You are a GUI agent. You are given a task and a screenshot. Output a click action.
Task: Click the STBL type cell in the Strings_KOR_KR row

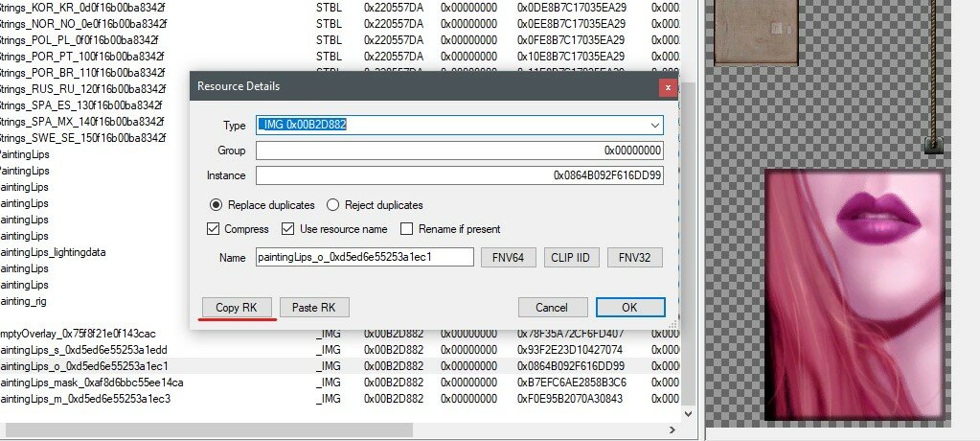coord(329,8)
